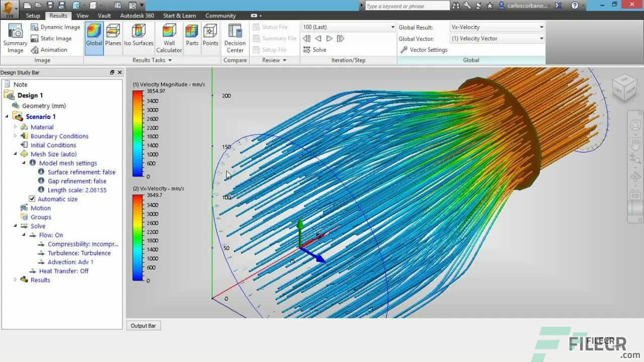Screen dimensions: 644x362
Task: Activate the Iso Surfaces tool
Action: 138,35
